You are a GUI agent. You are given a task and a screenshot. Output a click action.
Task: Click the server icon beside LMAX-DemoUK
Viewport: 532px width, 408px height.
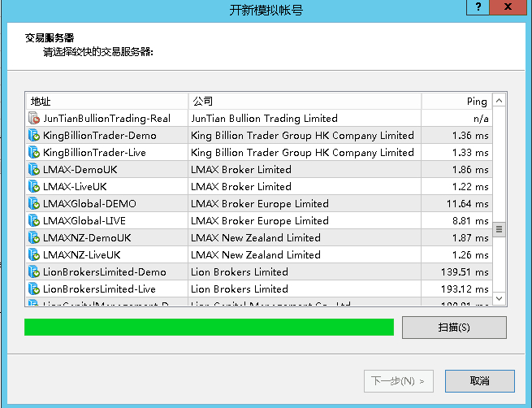(34, 169)
